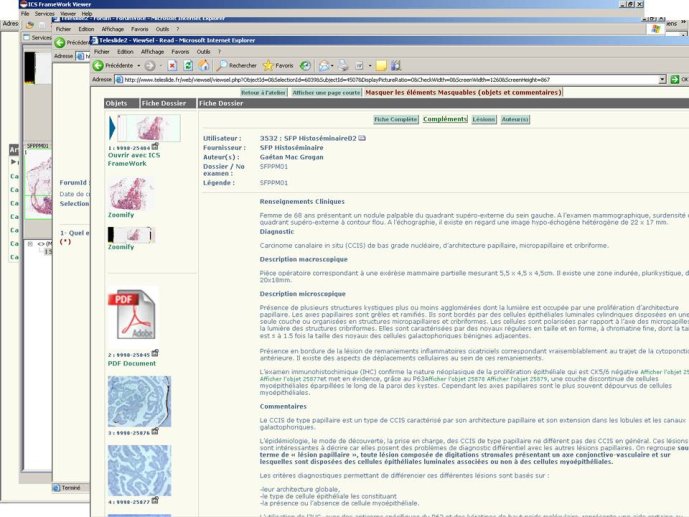The image size is (689, 517).
Task: Click Précédente back arrow in Forum window
Action: 60,43
